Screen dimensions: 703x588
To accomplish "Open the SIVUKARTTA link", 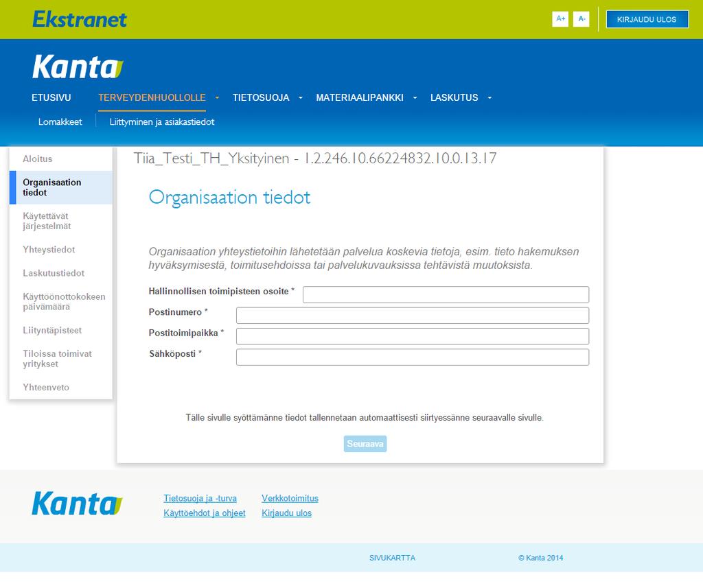I will click(x=392, y=558).
